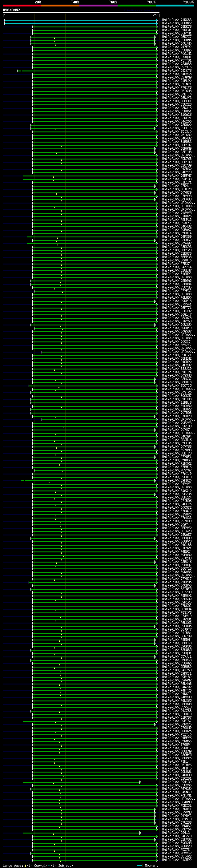The width and height of the screenshot is (197, 868).
Task: Open hit UniRef100_A6PR23
Action: coord(177,846)
